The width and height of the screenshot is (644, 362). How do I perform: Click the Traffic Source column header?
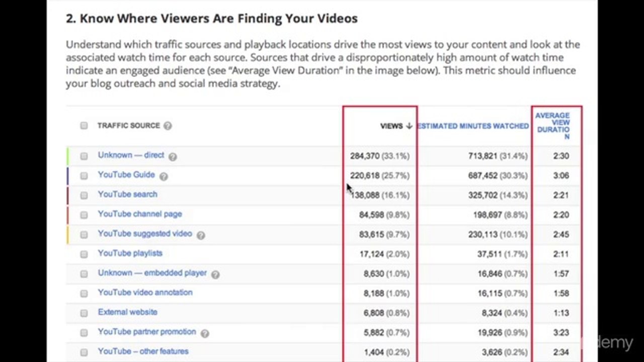click(x=128, y=126)
